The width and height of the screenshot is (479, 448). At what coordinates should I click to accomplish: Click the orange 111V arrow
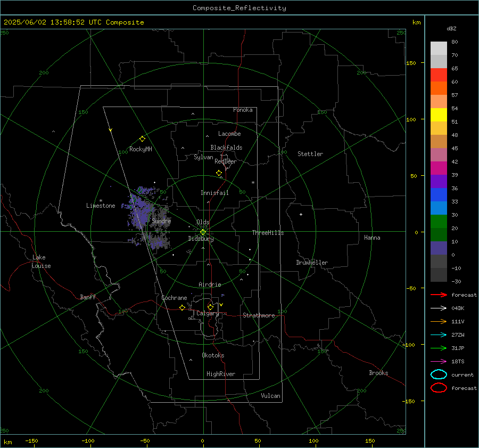coord(439,321)
